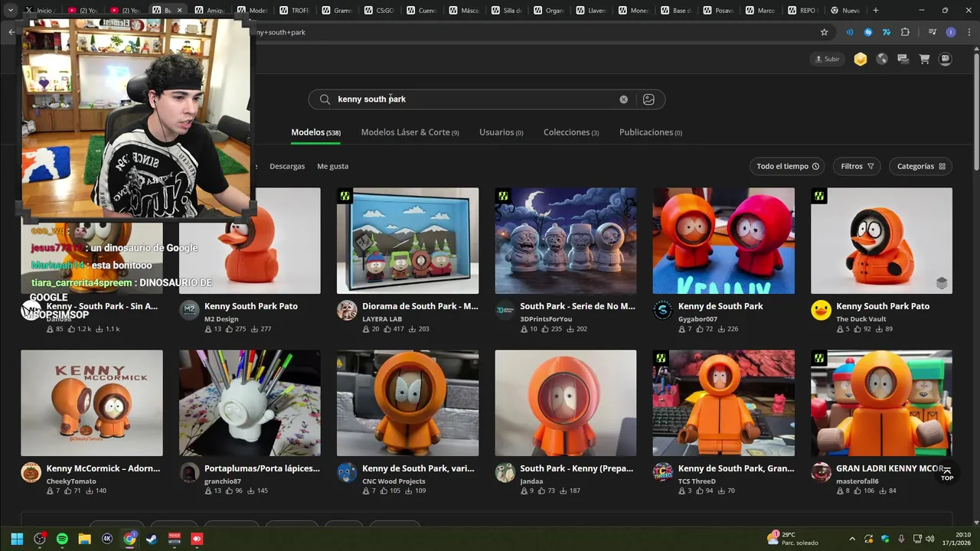Open the user profile avatar menu

point(946,59)
